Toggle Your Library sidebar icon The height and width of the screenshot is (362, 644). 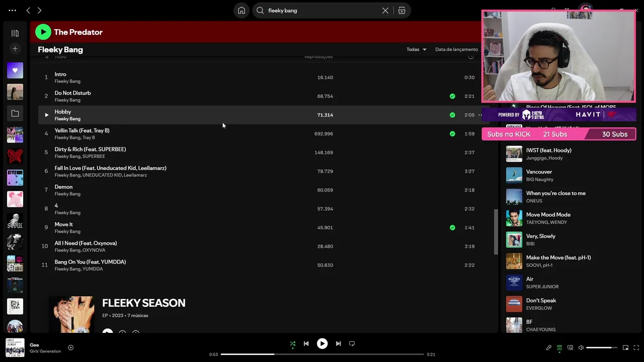click(x=15, y=33)
